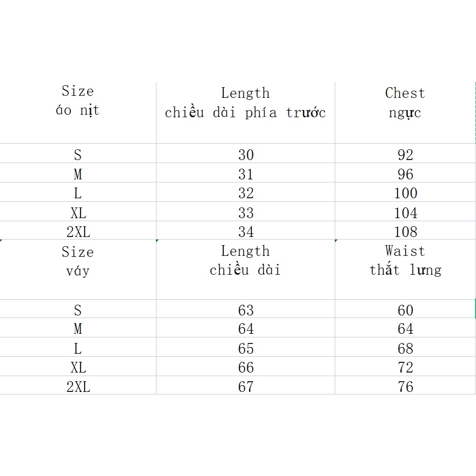Screen dimensions: 476x476
Task: Click the "Waist thắt lưng" header cell
Action: coord(405,260)
